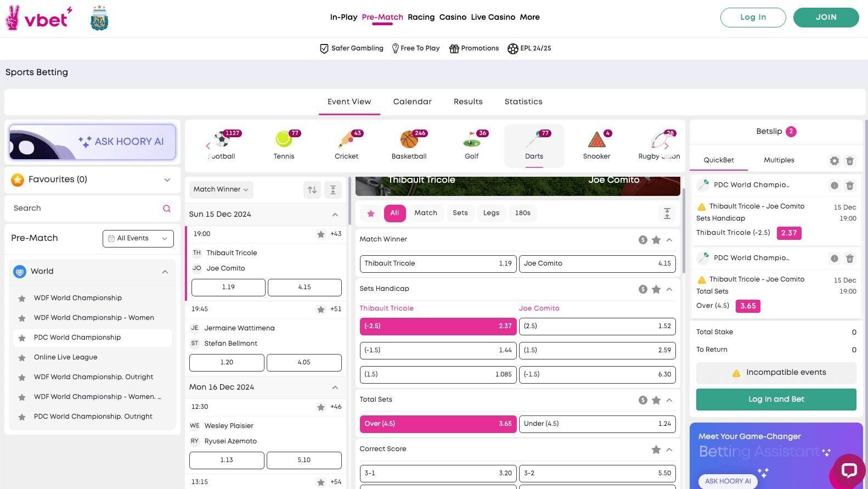
Task: Remove the Total Sets bet from betslip
Action: click(849, 258)
